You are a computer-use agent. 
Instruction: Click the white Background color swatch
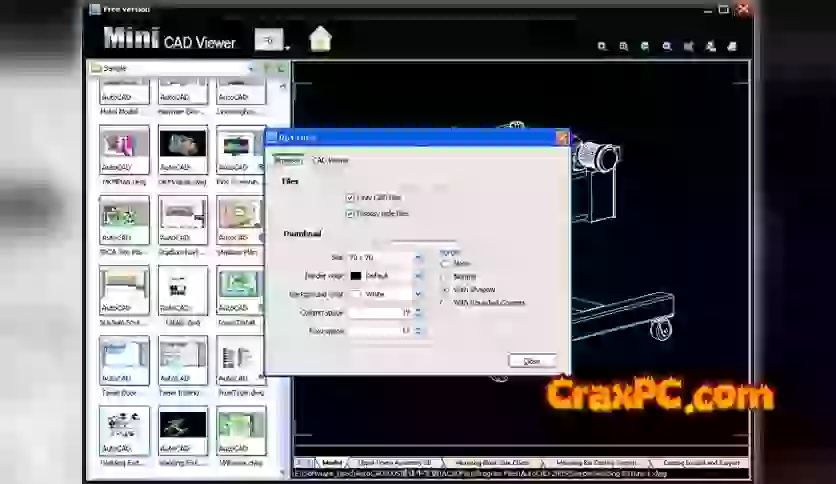coord(356,294)
